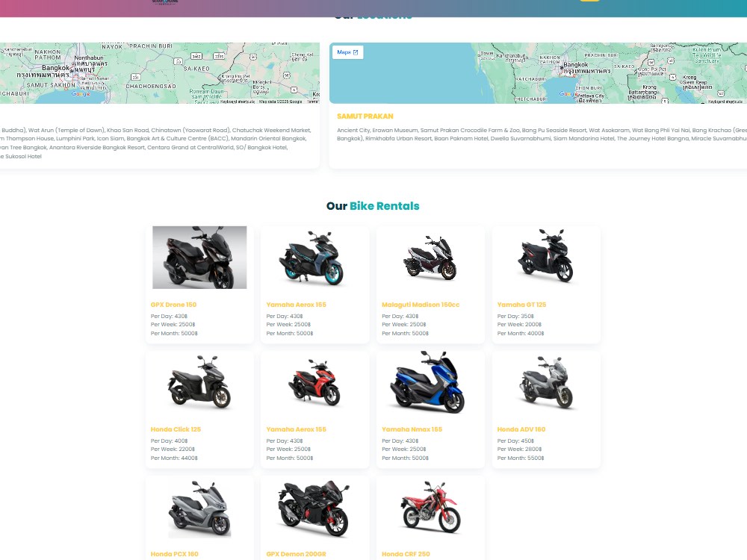The height and width of the screenshot is (560, 747).
Task: Select 'Per Week: 2000฿' on Yamaha GT 125
Action: (x=519, y=325)
